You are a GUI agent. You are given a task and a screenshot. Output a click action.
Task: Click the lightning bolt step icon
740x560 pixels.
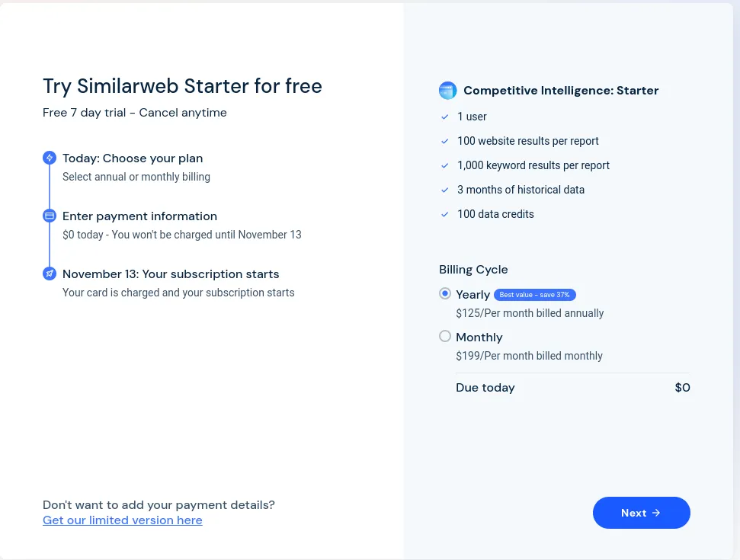[50, 158]
